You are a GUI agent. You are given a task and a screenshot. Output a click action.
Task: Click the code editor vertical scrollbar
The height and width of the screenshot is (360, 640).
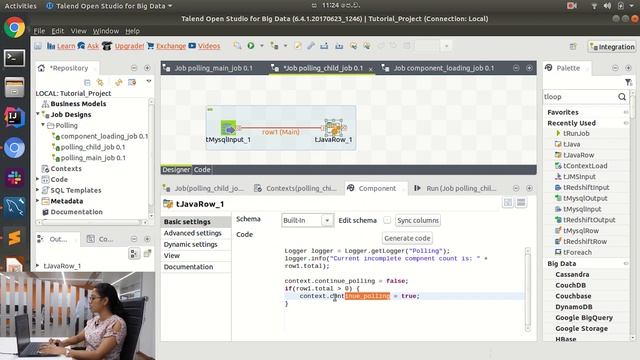tap(528, 289)
